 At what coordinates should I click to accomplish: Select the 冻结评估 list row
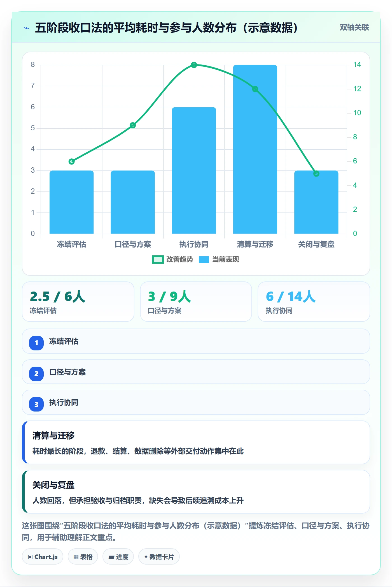196,341
